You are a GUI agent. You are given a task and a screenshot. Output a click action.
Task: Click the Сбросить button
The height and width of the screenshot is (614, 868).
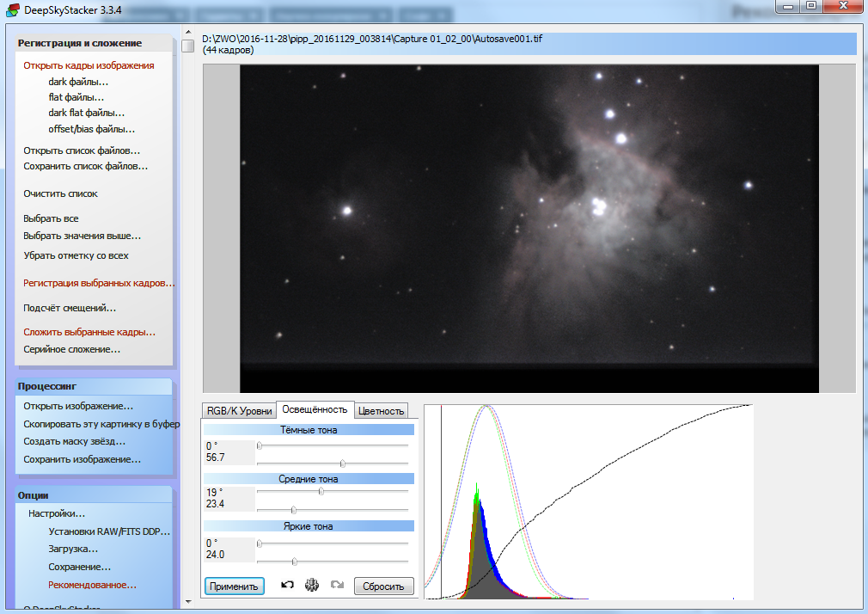pyautogui.click(x=383, y=586)
